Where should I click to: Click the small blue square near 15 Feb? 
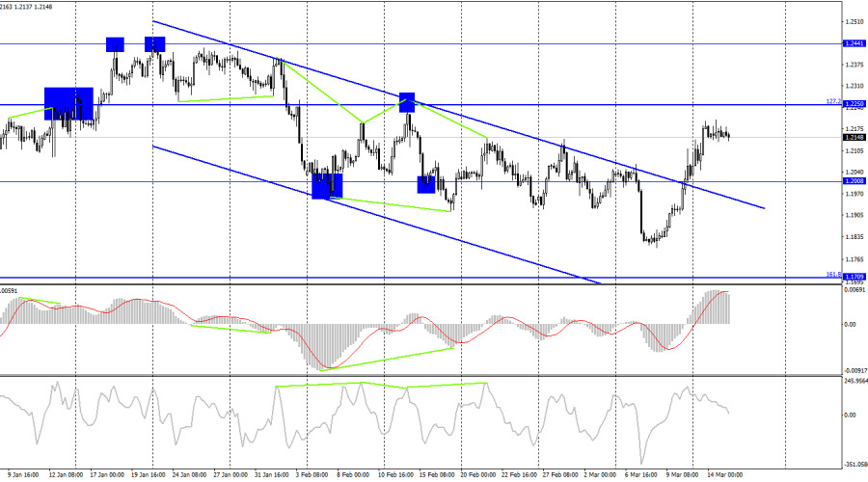(x=426, y=185)
